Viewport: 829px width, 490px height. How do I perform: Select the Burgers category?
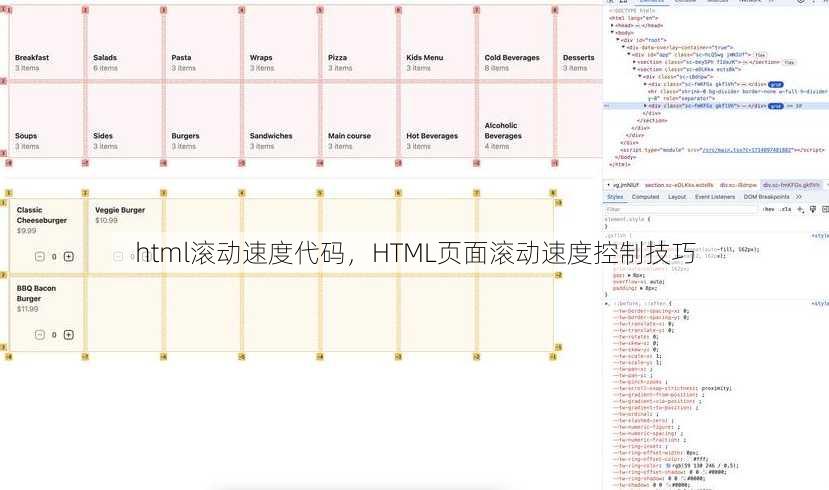coord(202,121)
